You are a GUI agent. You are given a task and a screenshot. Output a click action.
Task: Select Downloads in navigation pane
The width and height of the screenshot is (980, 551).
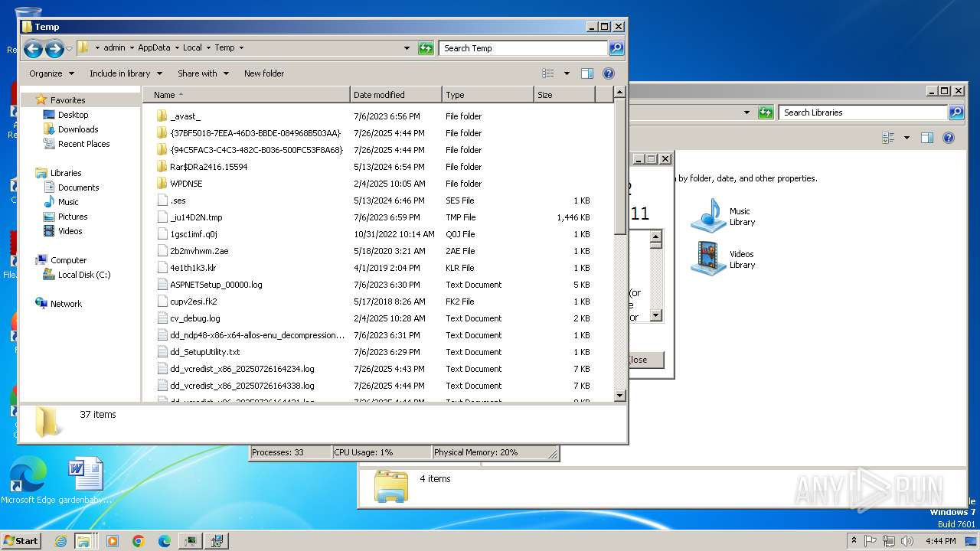point(78,129)
